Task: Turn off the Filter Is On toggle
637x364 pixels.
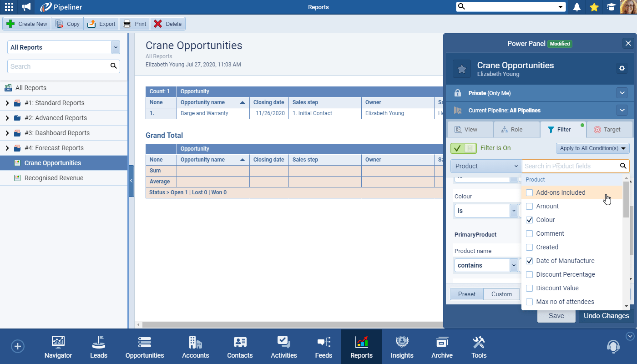Action: pos(464,148)
